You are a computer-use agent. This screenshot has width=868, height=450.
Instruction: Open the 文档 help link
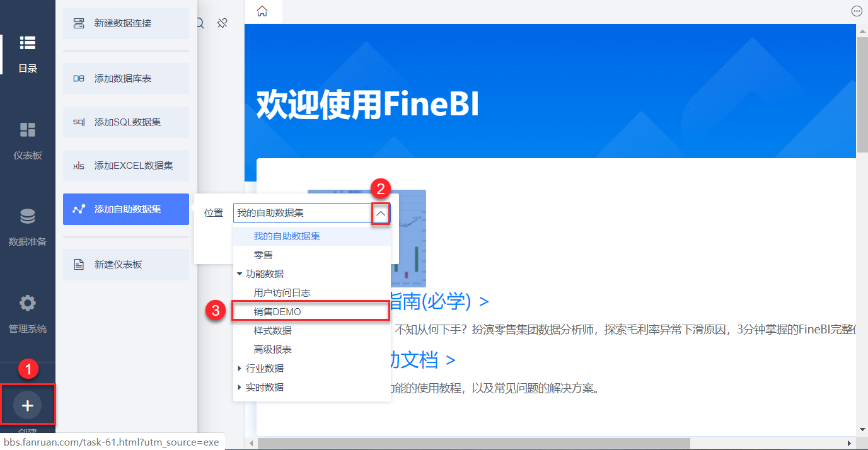point(424,360)
